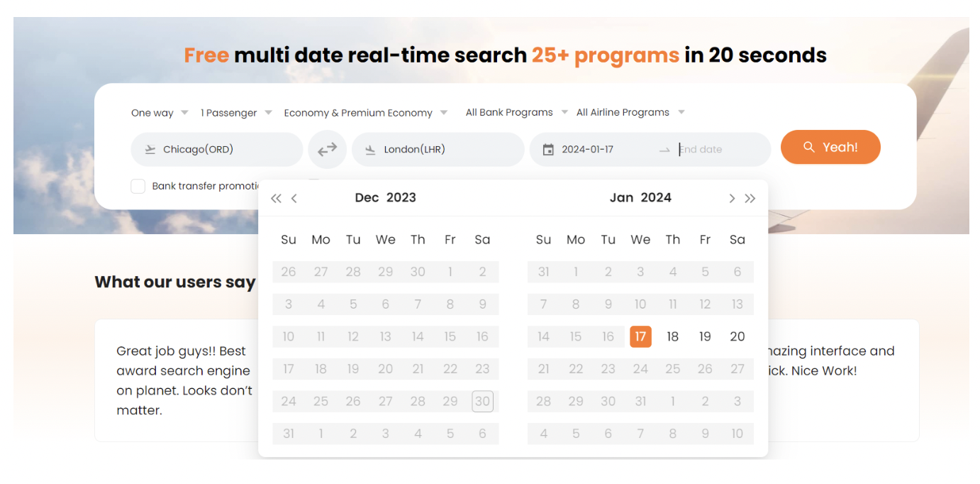Viewport: 980px width, 484px height.
Task: Select January 18 in the calendar
Action: coord(672,337)
